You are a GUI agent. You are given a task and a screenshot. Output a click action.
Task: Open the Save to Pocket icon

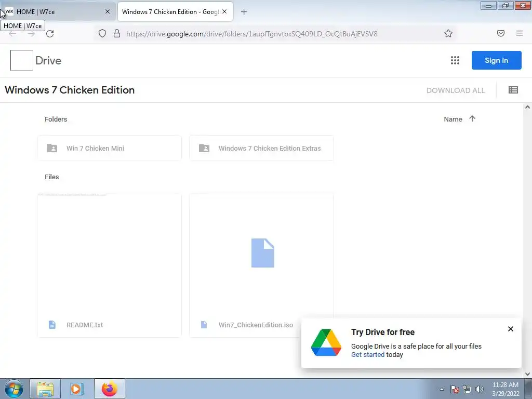click(x=501, y=33)
